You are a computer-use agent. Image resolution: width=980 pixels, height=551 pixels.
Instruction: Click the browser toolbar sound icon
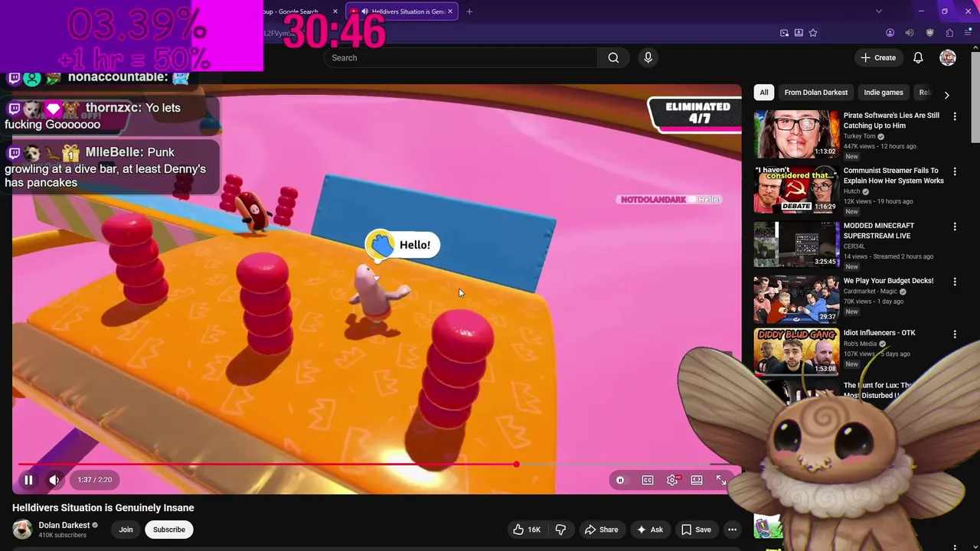910,33
